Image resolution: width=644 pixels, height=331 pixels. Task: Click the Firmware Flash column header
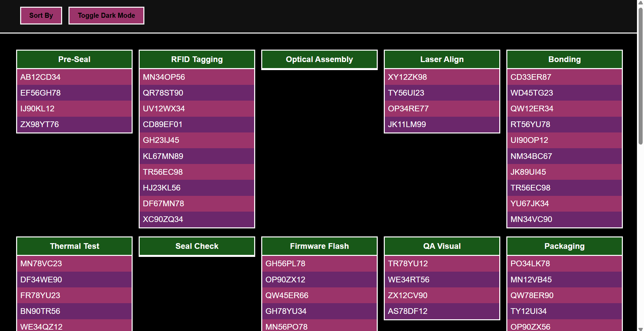(319, 246)
